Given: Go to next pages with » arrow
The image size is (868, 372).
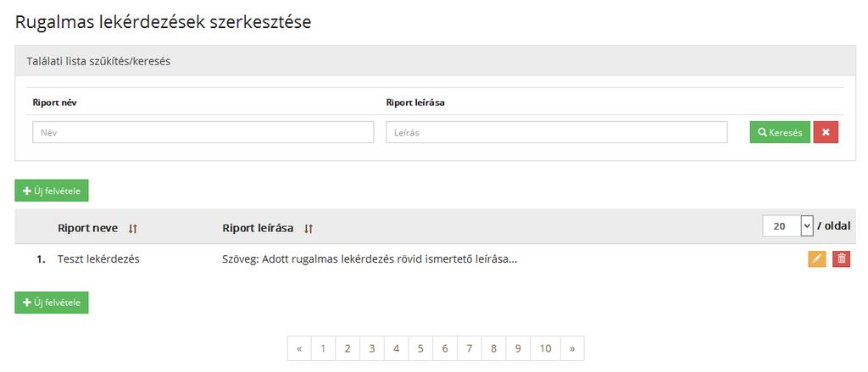Looking at the screenshot, I should pyautogui.click(x=572, y=348).
